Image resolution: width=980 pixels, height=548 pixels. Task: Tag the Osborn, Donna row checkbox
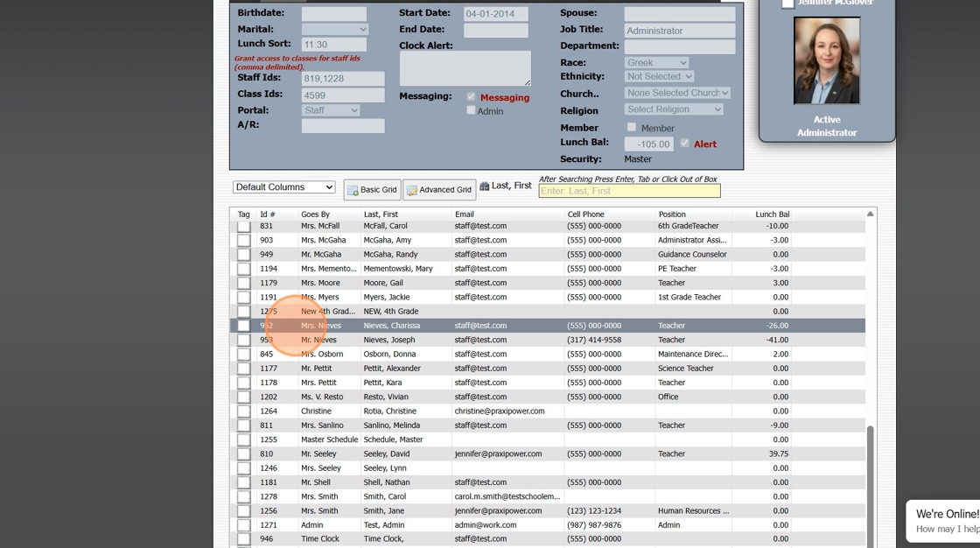point(244,354)
